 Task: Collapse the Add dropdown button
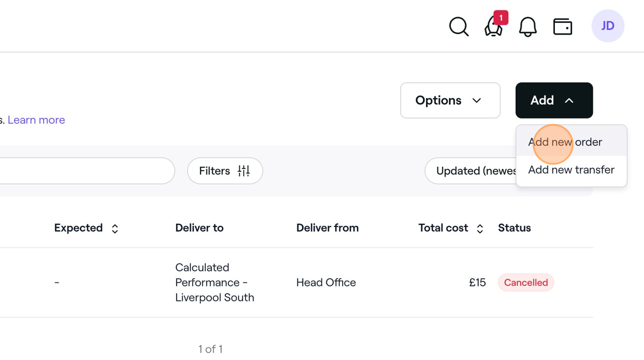554,100
